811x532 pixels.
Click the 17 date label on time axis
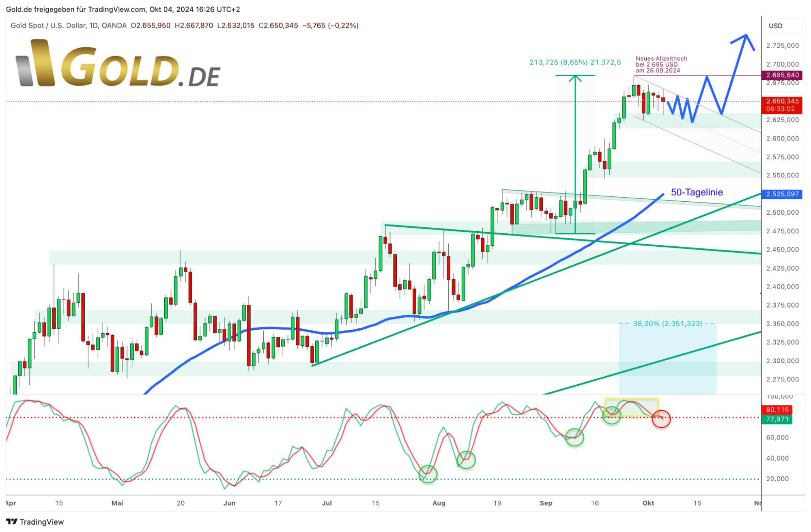(278, 503)
